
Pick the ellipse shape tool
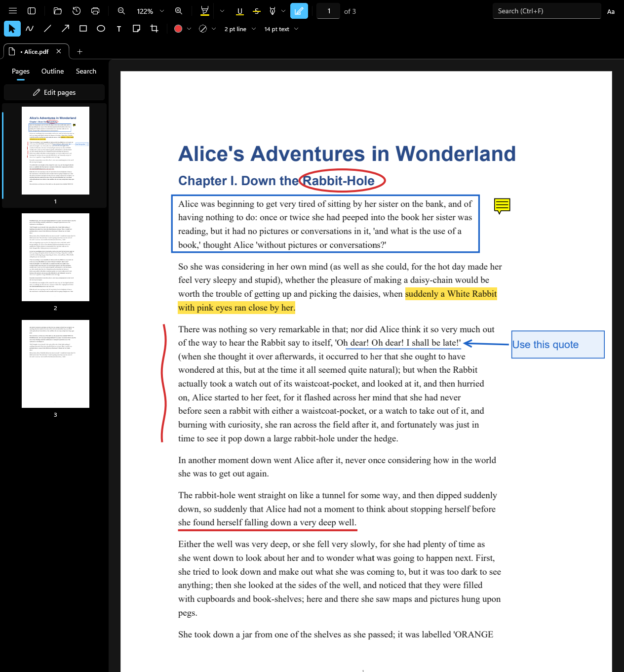101,29
